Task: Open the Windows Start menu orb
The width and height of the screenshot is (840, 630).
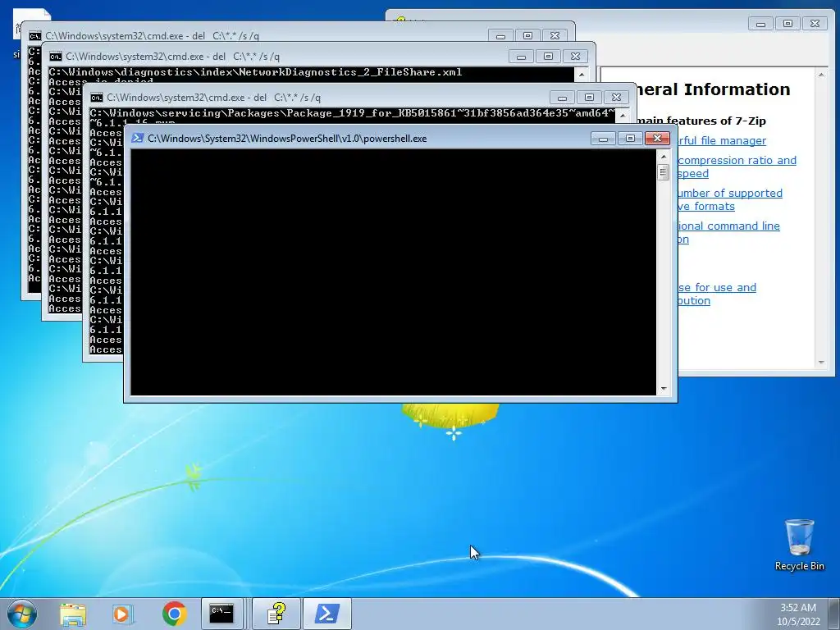Action: 22,614
